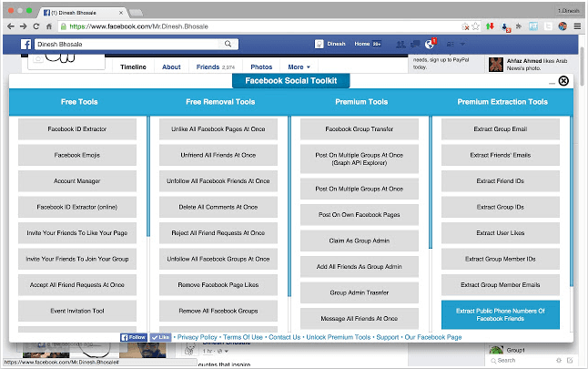
Task: Open Extract Friends' Emails tool
Action: pos(501,155)
